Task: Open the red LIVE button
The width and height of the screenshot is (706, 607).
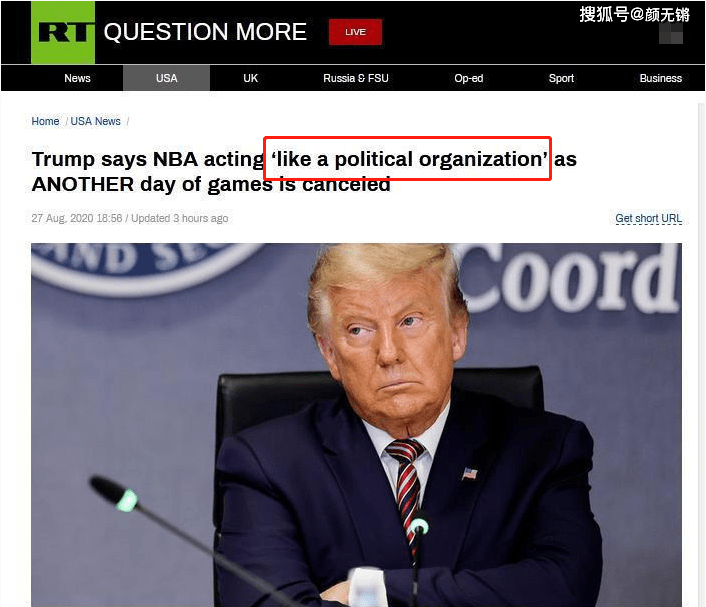Action: pos(355,32)
